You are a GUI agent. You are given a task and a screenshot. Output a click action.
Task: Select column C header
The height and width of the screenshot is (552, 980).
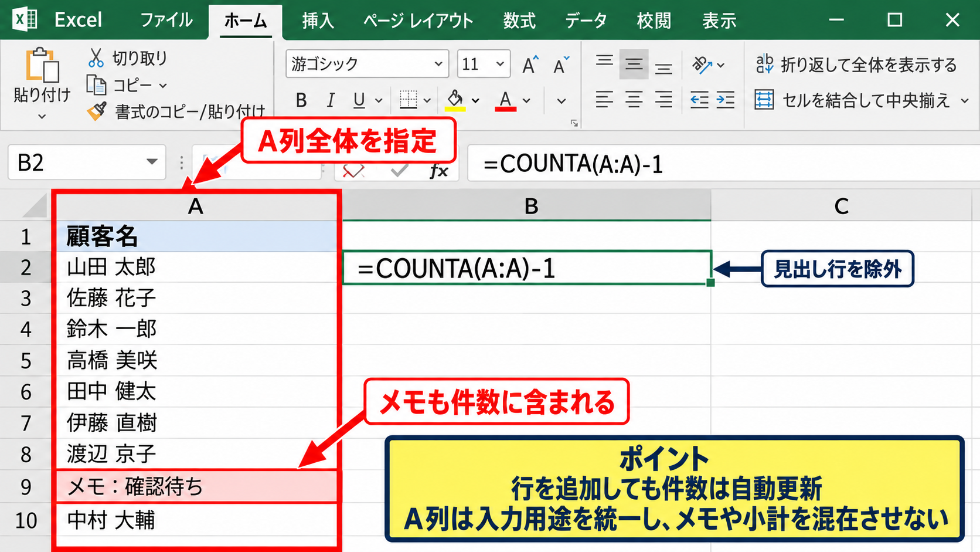tap(842, 206)
